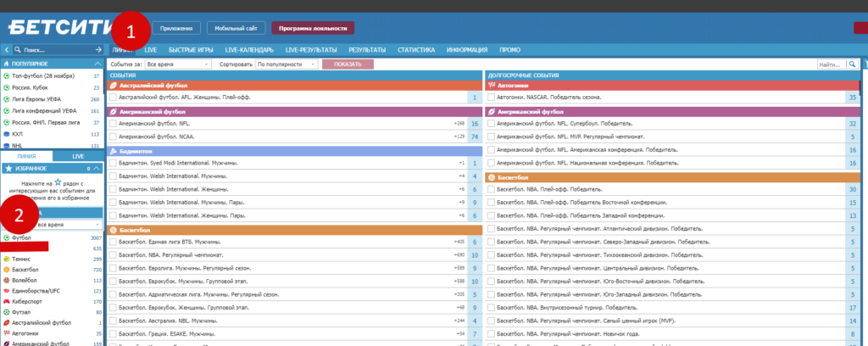Check NBA. Плей-офф. Победитель. box

(492, 189)
